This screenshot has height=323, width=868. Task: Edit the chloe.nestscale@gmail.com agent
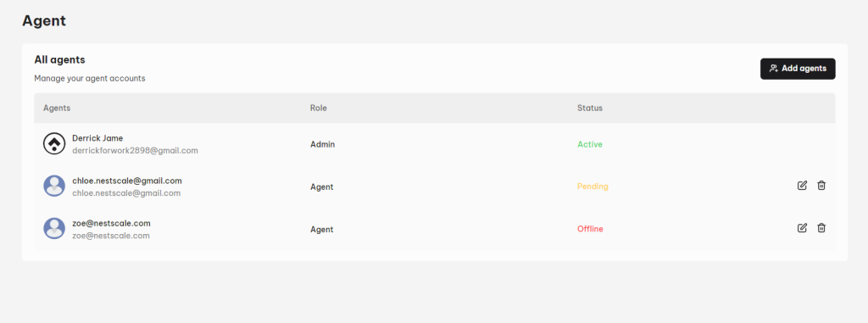[802, 186]
